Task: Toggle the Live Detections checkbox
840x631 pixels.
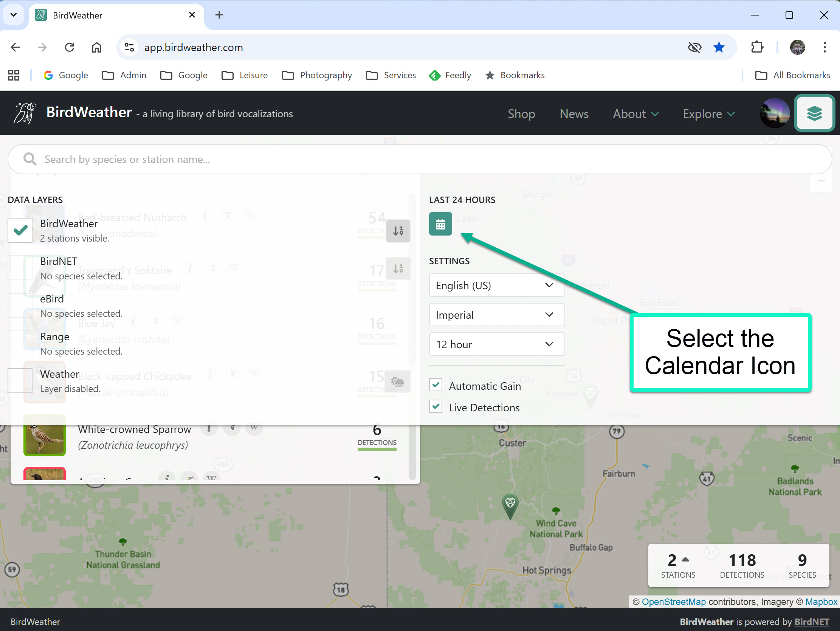Action: coord(435,407)
